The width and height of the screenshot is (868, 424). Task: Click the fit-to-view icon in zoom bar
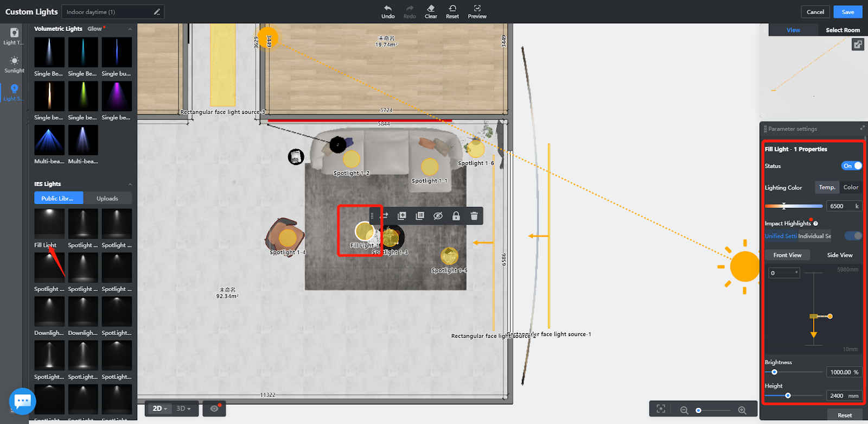click(661, 409)
